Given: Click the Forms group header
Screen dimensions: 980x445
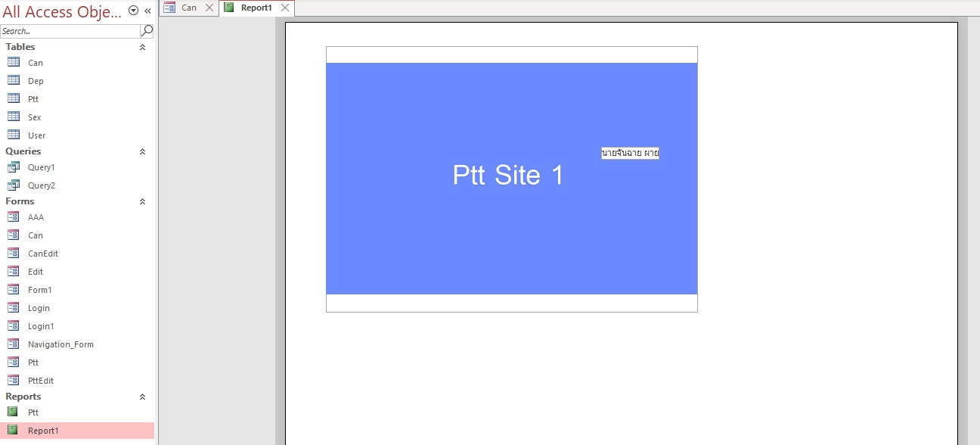Looking at the screenshot, I should [x=76, y=201].
